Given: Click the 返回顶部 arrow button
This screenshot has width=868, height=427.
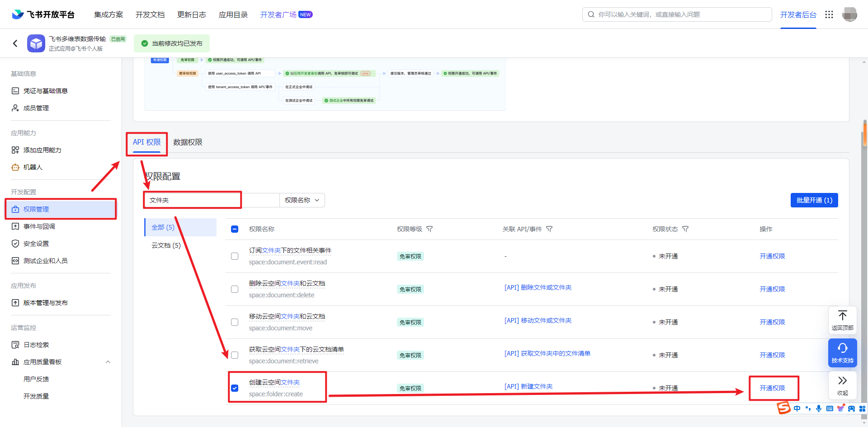Looking at the screenshot, I should click(x=842, y=320).
